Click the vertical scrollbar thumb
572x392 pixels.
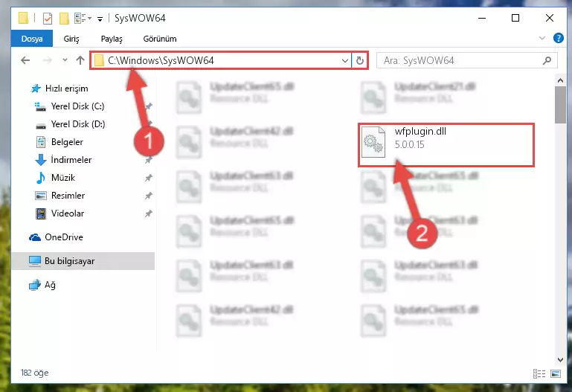[560, 105]
